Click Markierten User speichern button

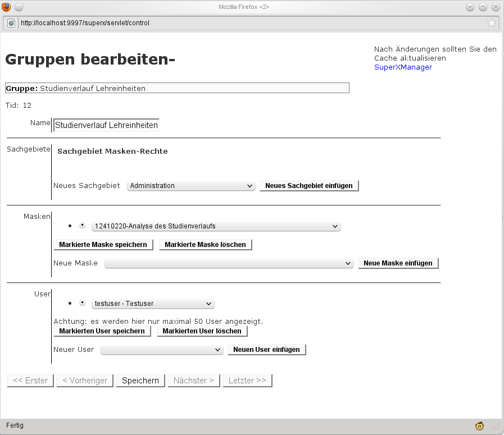102,331
